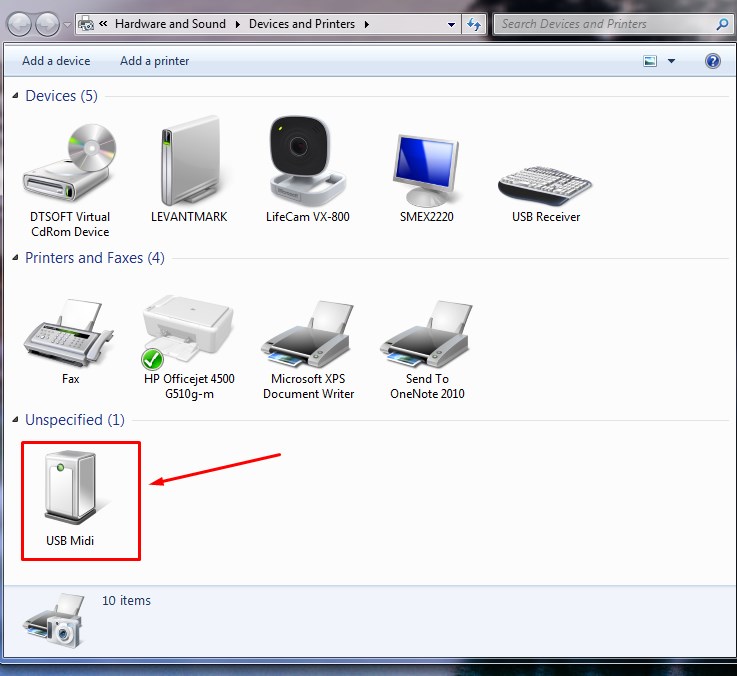Image resolution: width=737 pixels, height=676 pixels.
Task: Expand arrow after Hardware and Sound breadcrumb
Action: pyautogui.click(x=238, y=24)
